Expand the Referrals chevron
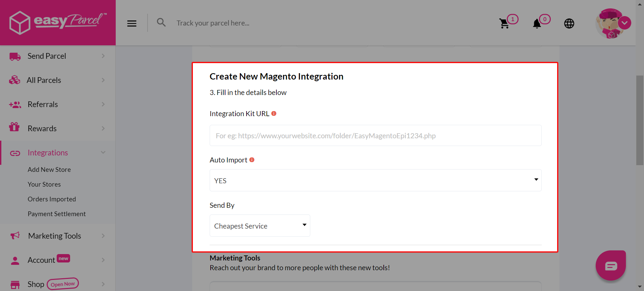644x291 pixels. click(x=103, y=104)
